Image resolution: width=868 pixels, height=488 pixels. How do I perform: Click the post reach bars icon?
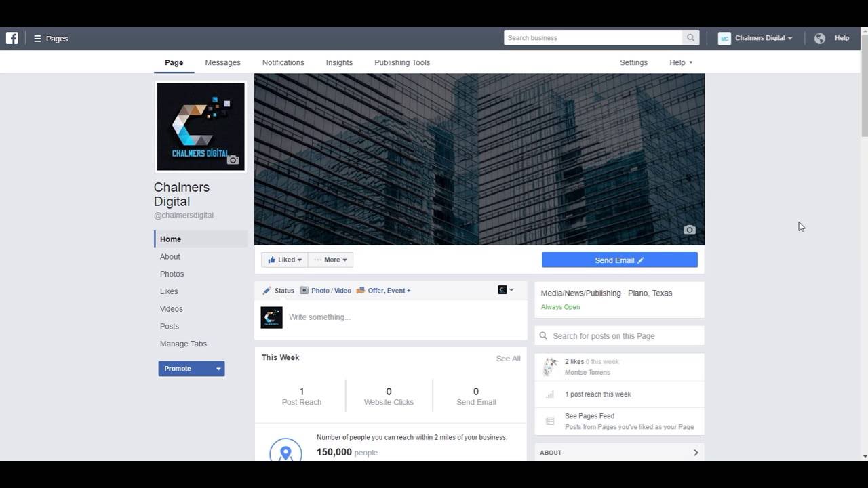coord(550,394)
